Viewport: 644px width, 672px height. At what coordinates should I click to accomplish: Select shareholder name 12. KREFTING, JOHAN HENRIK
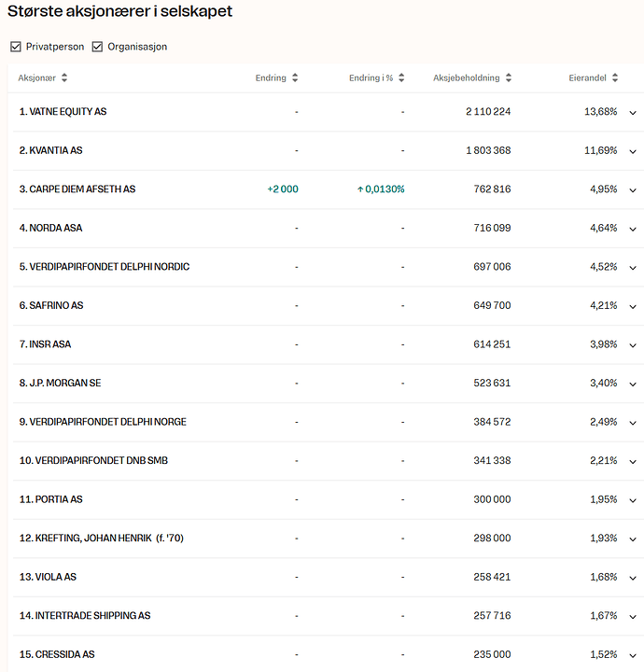tap(102, 538)
